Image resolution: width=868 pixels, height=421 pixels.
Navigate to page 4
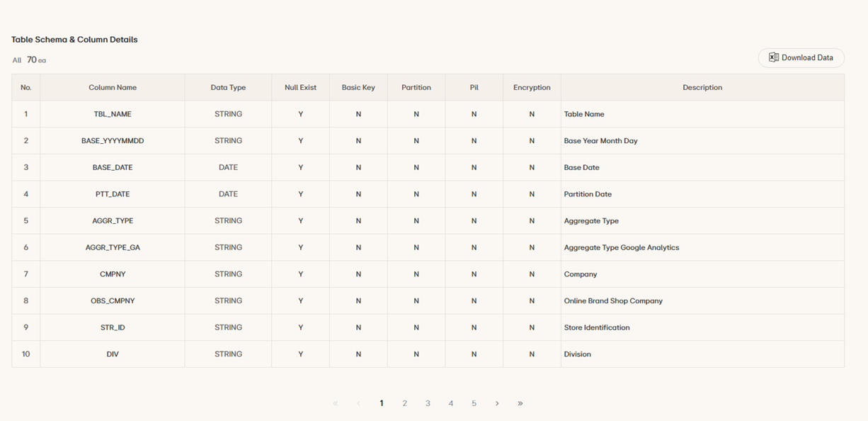pos(451,403)
